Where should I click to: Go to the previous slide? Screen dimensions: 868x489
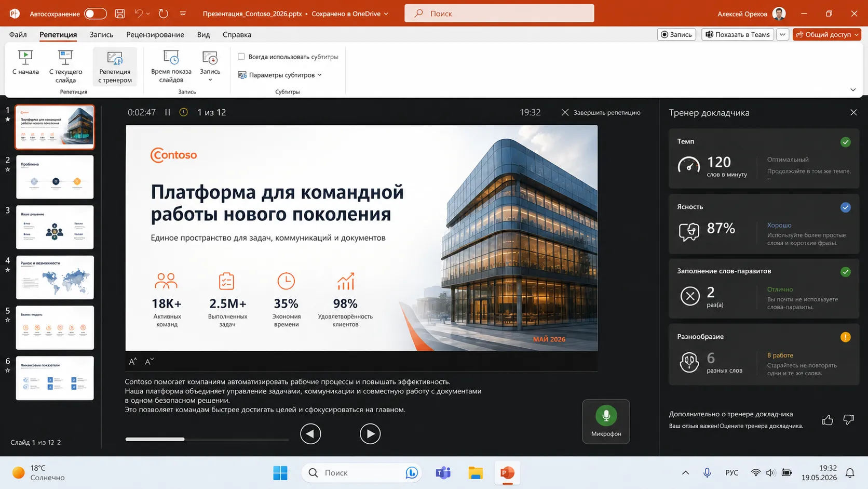coord(310,433)
